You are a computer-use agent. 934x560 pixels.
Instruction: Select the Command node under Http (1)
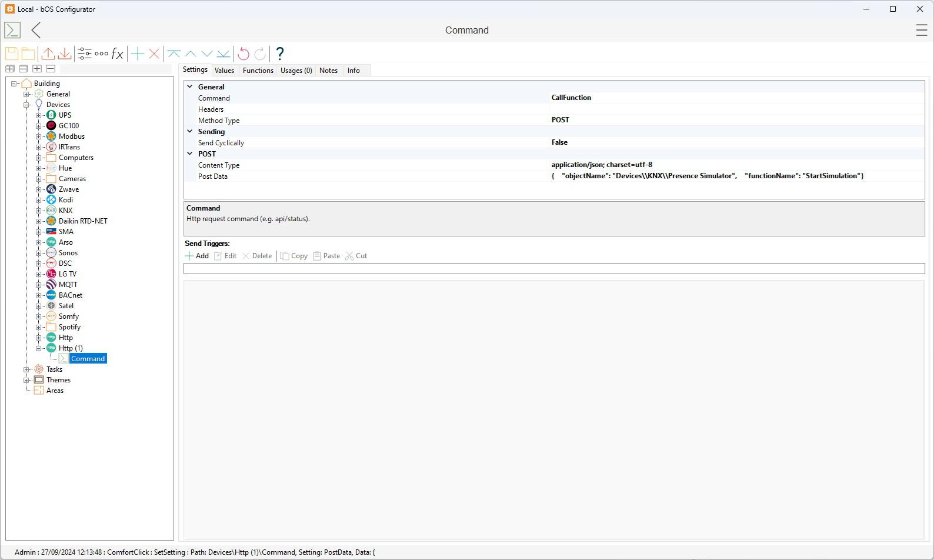tap(88, 359)
